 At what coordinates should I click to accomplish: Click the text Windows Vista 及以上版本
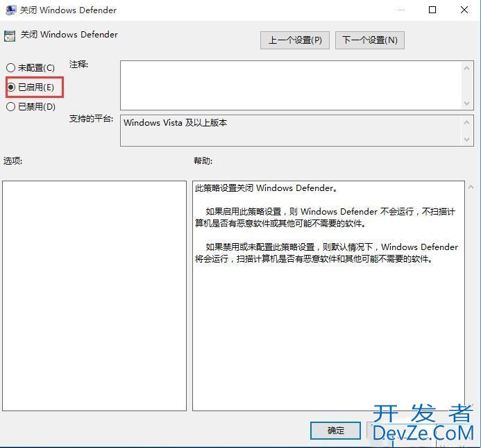point(175,123)
